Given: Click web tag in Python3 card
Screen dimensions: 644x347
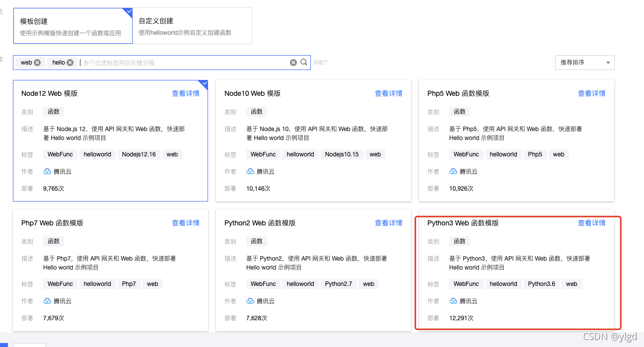Looking at the screenshot, I should coord(572,284).
